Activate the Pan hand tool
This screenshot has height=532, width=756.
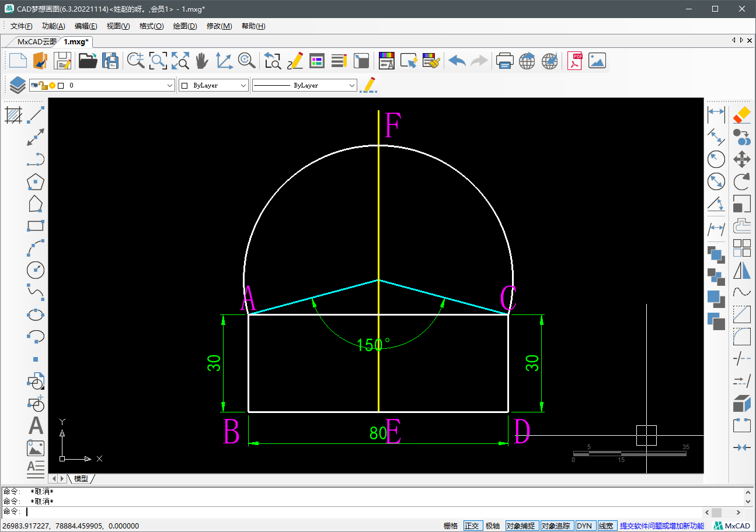pyautogui.click(x=201, y=61)
